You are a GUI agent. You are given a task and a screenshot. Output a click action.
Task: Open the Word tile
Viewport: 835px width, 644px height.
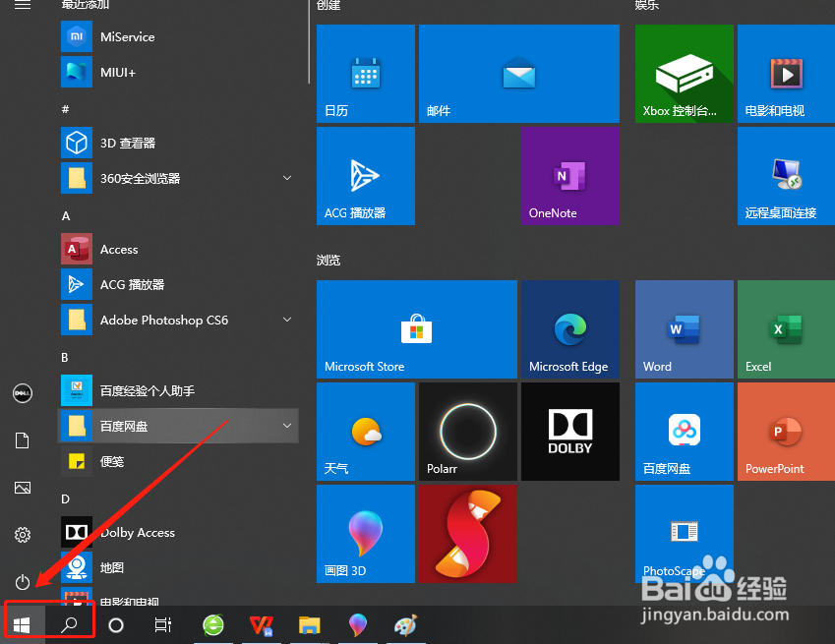pyautogui.click(x=685, y=329)
